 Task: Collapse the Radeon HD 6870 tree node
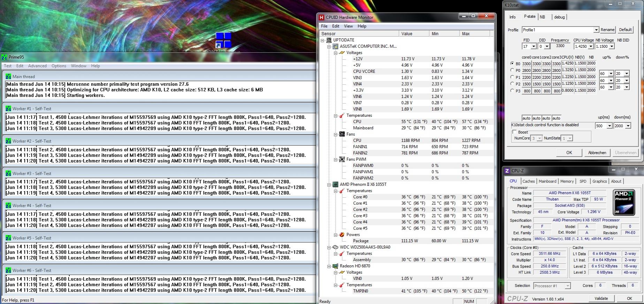329,266
